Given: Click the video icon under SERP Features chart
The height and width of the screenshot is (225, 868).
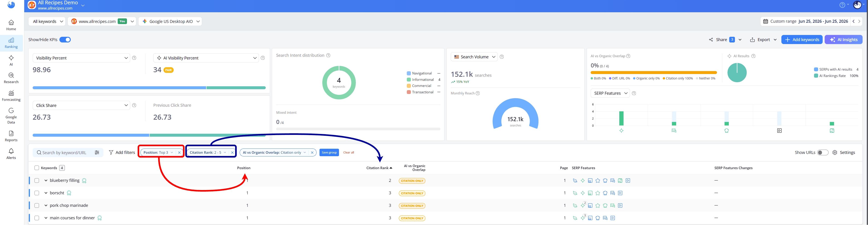Looking at the screenshot, I should 779,131.
